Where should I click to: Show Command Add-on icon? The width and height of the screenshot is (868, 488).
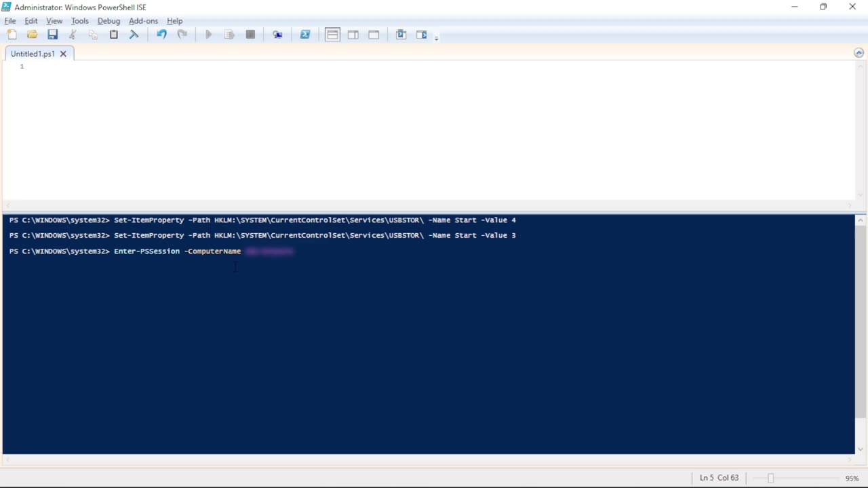click(x=421, y=35)
